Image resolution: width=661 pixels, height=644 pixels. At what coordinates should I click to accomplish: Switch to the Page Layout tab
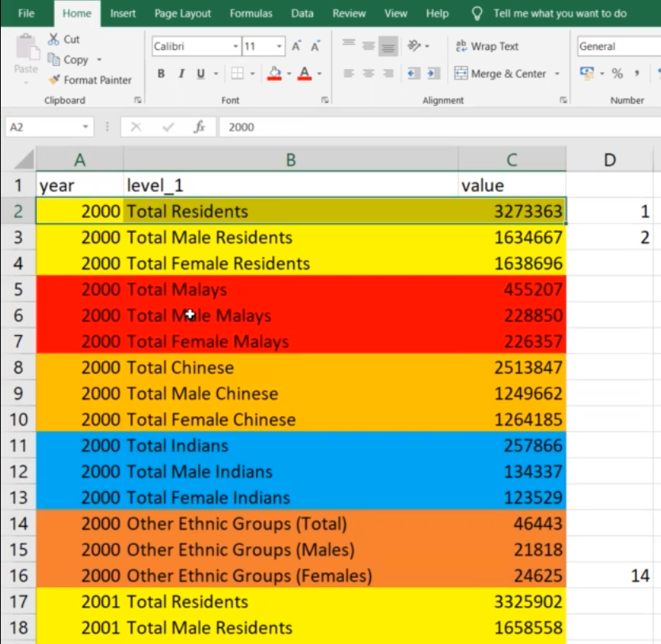click(183, 13)
